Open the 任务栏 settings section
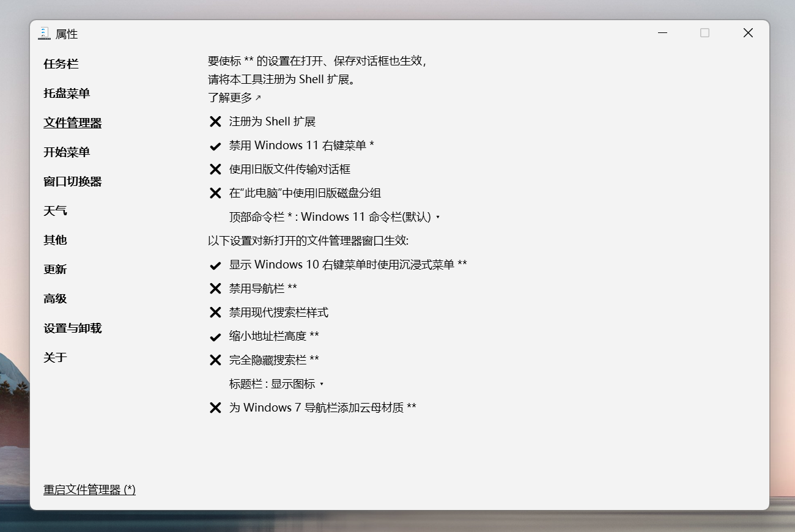Screen dimensions: 795x532 click(61, 64)
